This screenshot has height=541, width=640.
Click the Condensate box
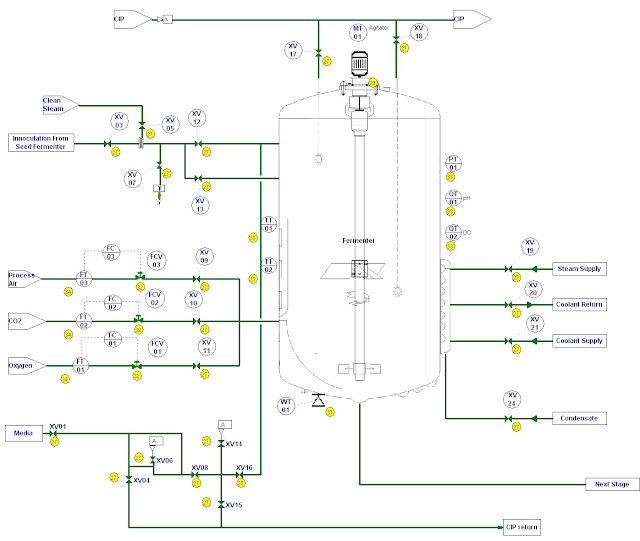click(x=579, y=419)
